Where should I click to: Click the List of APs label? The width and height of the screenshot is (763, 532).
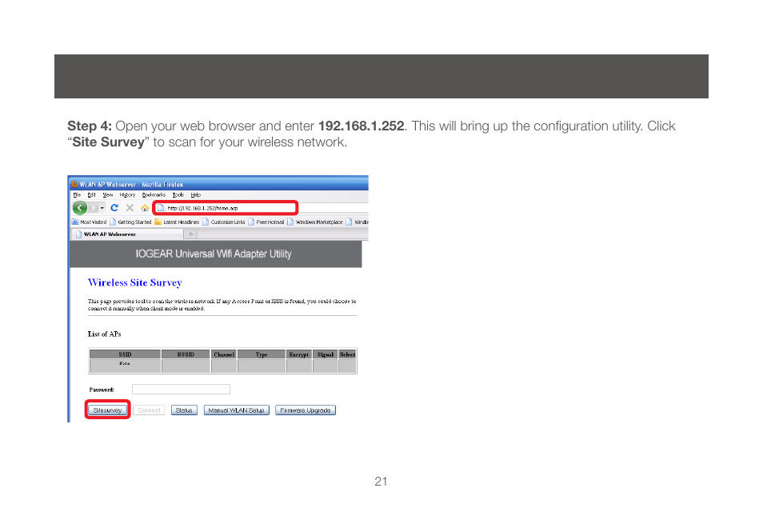(104, 334)
